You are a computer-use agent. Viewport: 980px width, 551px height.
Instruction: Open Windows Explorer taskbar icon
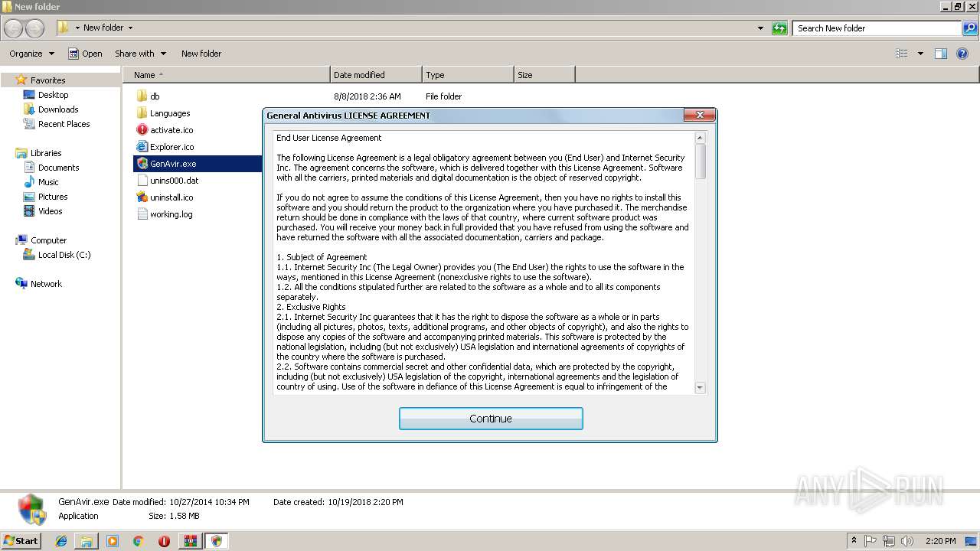pyautogui.click(x=87, y=541)
